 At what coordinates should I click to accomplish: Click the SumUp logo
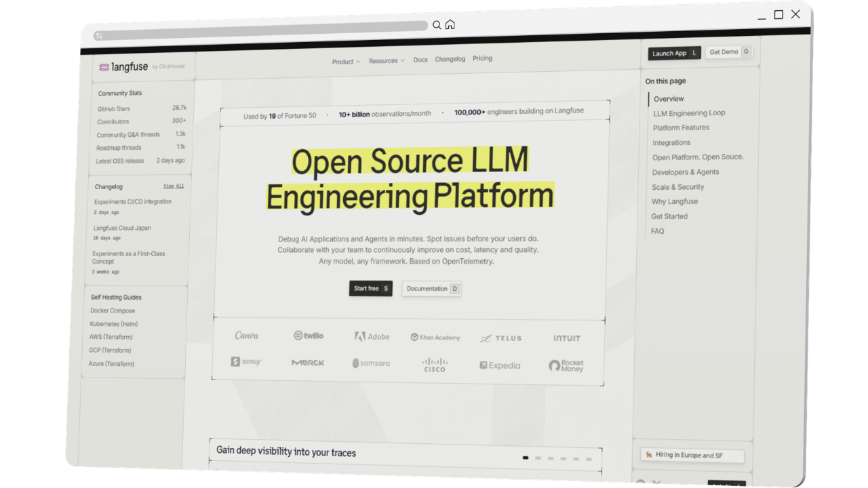tap(246, 361)
